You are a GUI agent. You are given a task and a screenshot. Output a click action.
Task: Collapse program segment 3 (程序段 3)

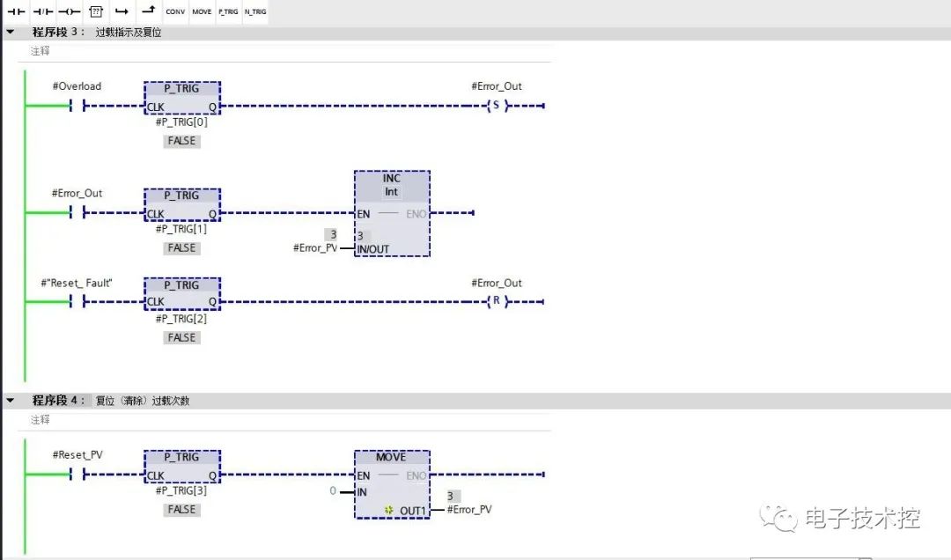(11, 33)
